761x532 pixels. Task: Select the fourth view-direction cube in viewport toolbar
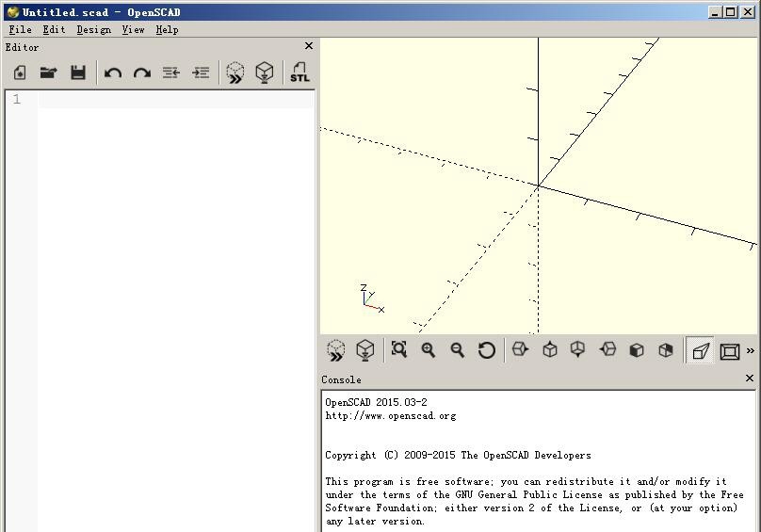[x=607, y=349]
